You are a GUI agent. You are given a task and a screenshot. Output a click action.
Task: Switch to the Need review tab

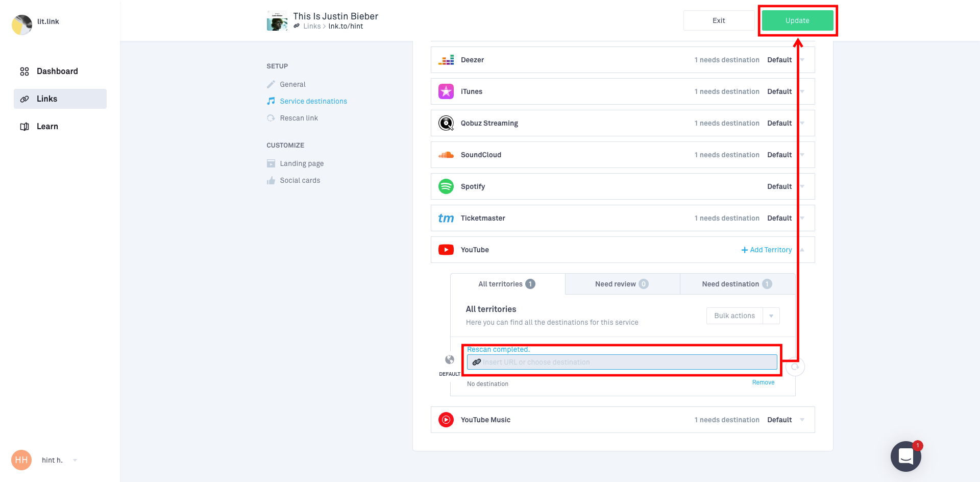(x=622, y=284)
